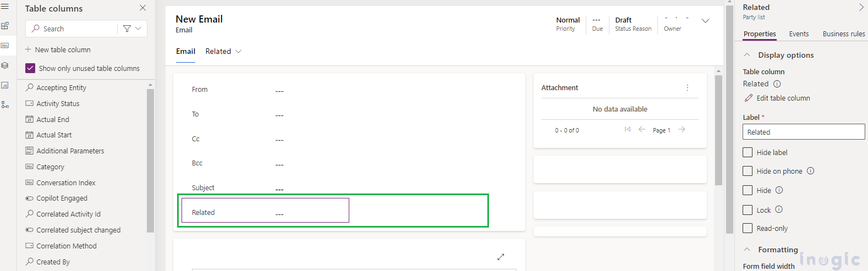The height and width of the screenshot is (271, 868).
Task: Open the hamburger navigation menu
Action: pos(5,7)
